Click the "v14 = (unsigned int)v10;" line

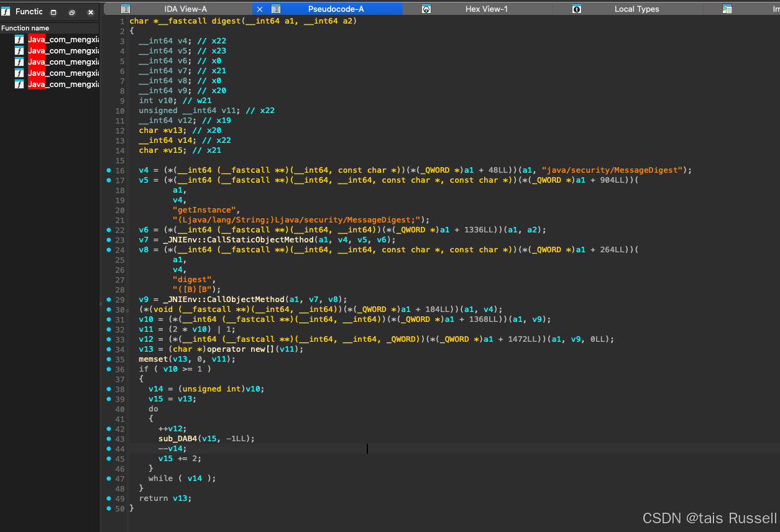(206, 389)
